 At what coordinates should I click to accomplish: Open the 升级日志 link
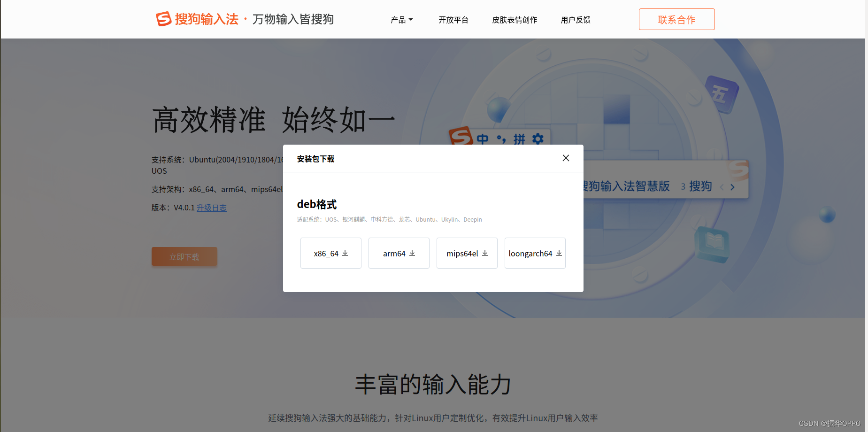(x=211, y=208)
